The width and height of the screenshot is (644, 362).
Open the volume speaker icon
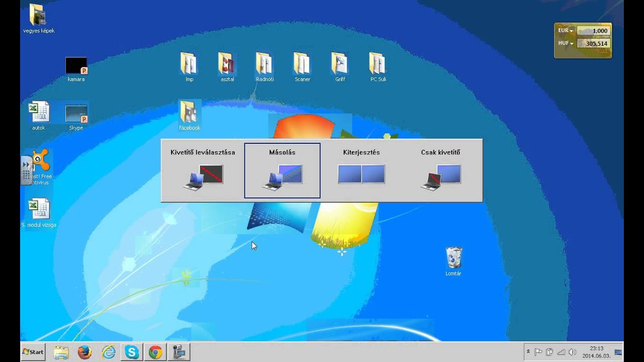(x=572, y=352)
